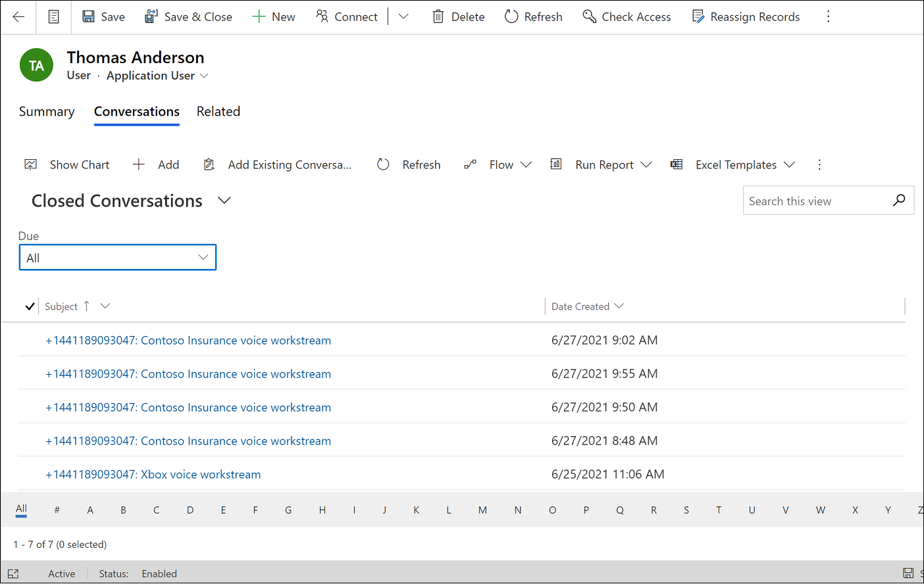
Task: Open Check Access using the key icon
Action: (x=588, y=16)
